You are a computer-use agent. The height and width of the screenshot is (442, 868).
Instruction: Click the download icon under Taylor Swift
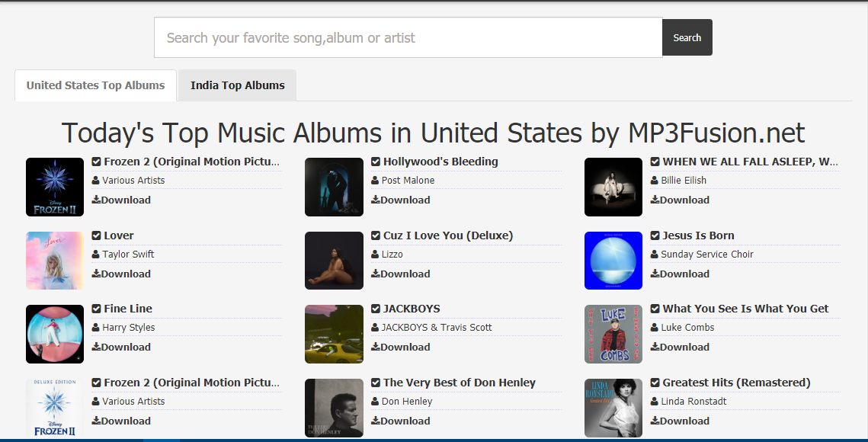point(96,274)
